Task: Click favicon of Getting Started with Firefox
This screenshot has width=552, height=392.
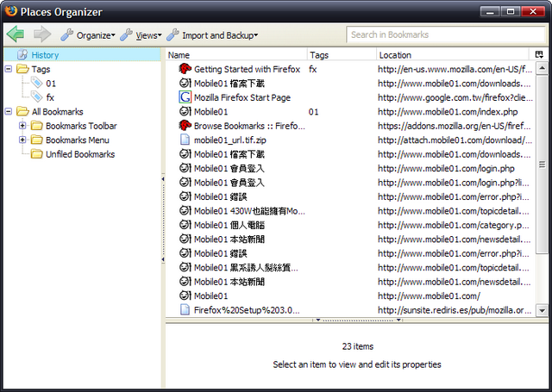Action: [x=185, y=69]
